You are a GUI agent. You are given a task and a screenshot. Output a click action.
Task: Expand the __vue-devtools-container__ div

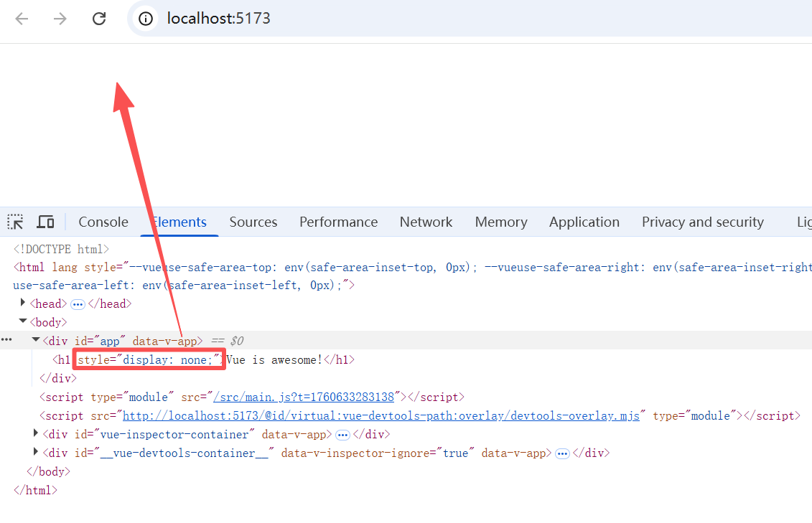pyautogui.click(x=36, y=451)
